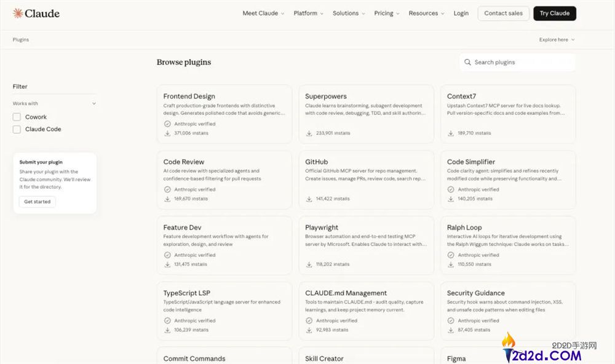This screenshot has width=615, height=364.
Task: Click the magnifier icon in search box
Action: pyautogui.click(x=467, y=62)
